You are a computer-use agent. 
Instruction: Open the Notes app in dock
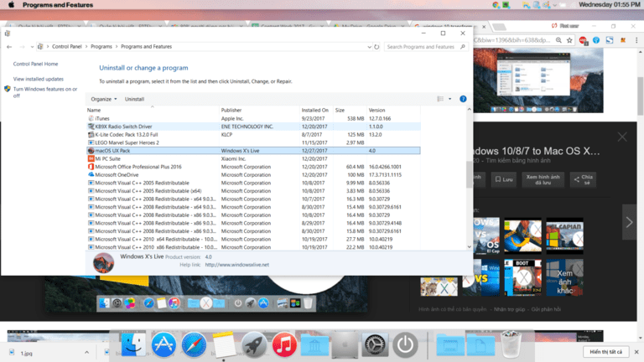click(x=223, y=344)
